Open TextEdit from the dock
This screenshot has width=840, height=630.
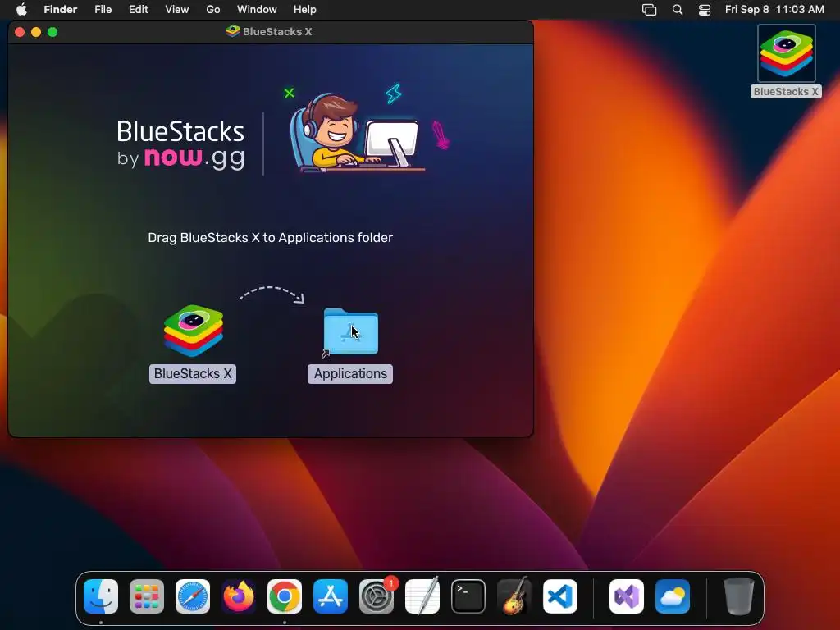(x=422, y=596)
